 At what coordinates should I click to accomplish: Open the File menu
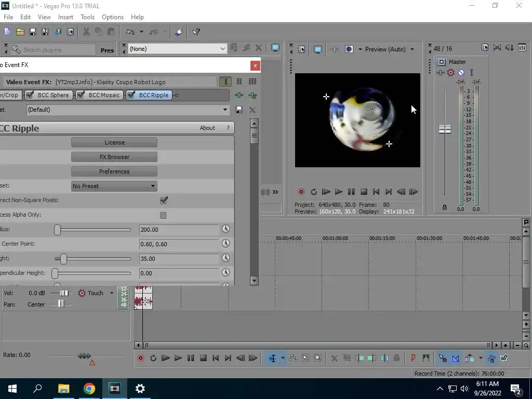8,17
